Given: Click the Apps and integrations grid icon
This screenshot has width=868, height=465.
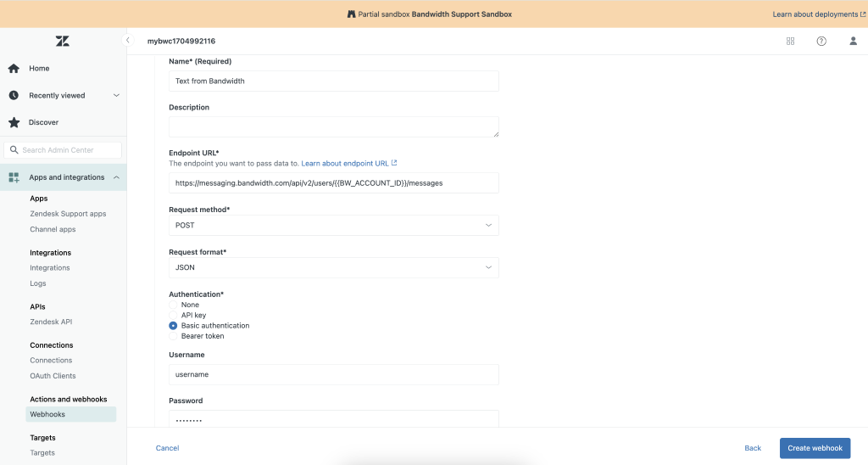Looking at the screenshot, I should point(14,177).
